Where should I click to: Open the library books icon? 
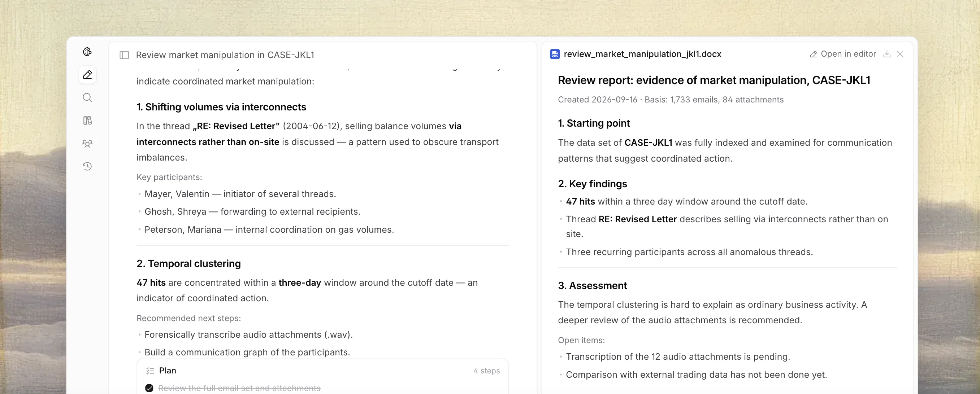(x=87, y=121)
